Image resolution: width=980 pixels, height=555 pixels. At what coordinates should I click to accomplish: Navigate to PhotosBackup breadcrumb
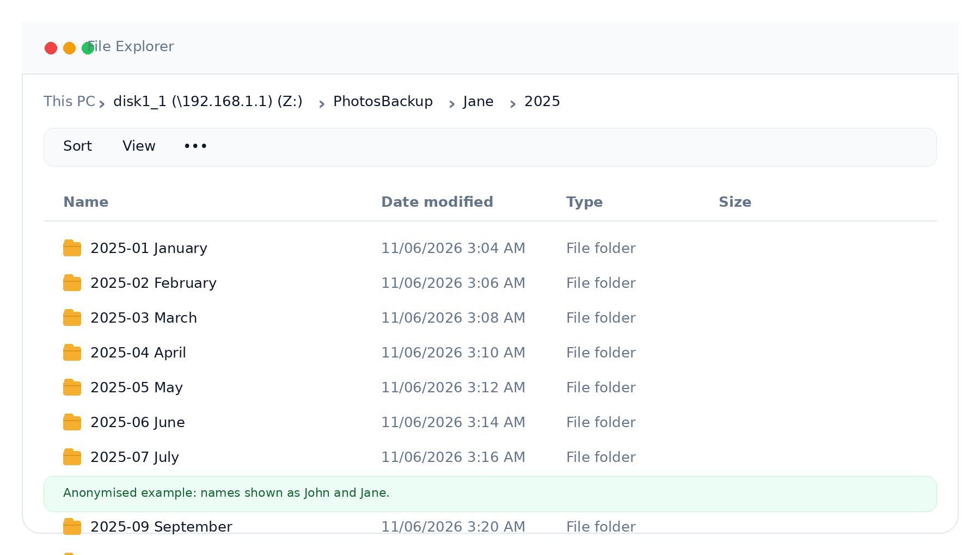point(383,102)
